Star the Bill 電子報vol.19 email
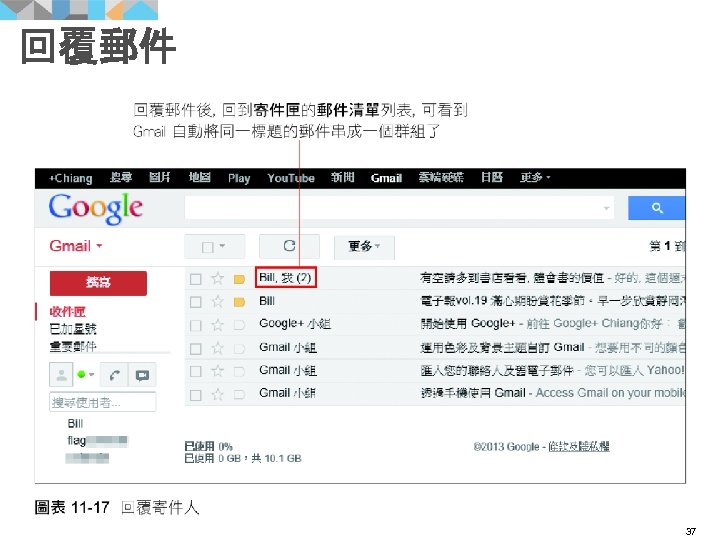The width and height of the screenshot is (720, 540). click(x=218, y=301)
